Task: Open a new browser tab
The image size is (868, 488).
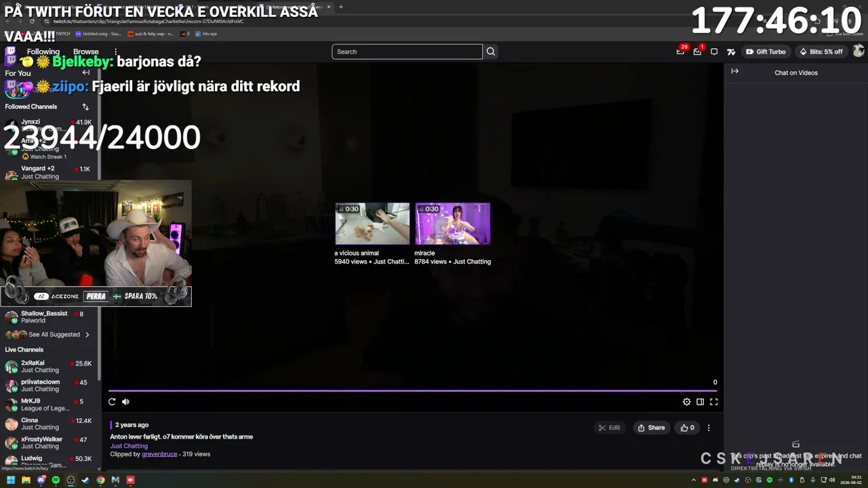Action: click(x=340, y=7)
